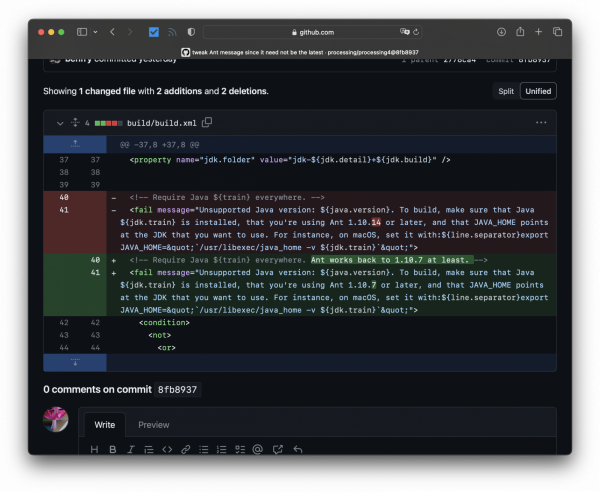This screenshot has height=492, width=600.
Task: Click the Safari sidebar toggle icon
Action: pyautogui.click(x=82, y=32)
